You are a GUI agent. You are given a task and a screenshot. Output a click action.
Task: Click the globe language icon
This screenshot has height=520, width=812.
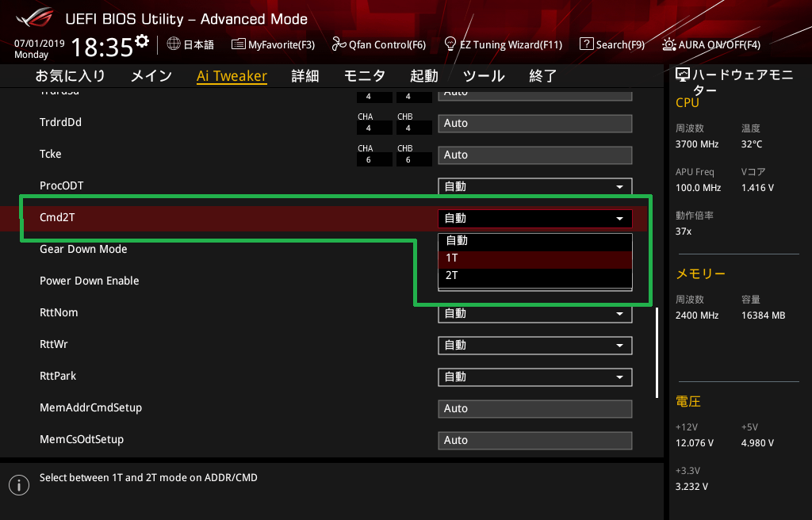[x=174, y=44]
